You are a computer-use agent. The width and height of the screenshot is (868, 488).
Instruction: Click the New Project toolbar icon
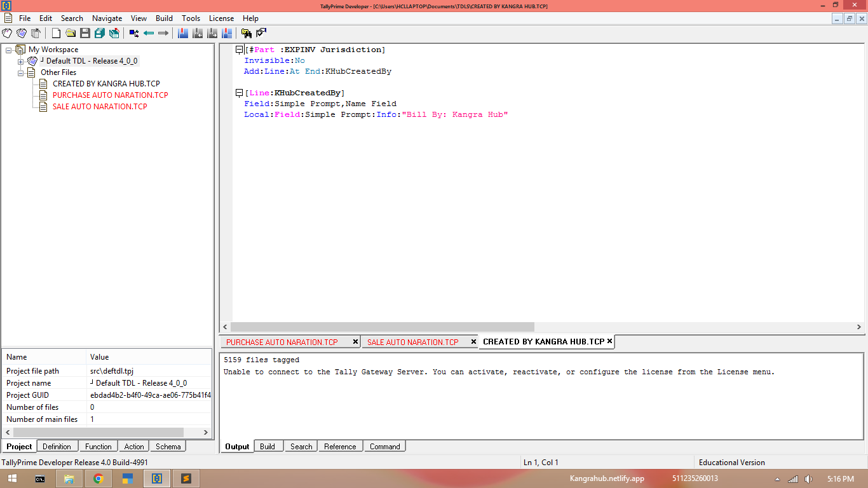7,33
